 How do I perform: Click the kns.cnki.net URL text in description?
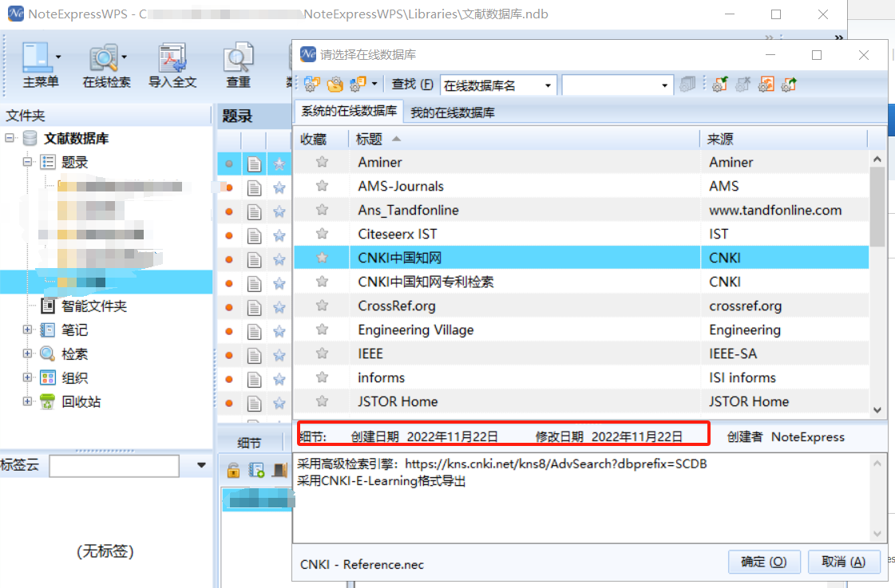tap(556, 464)
